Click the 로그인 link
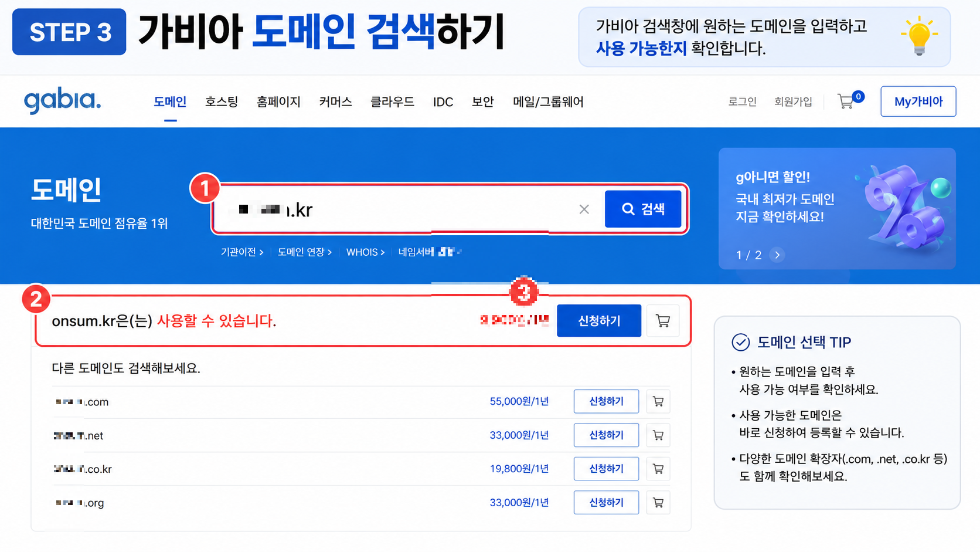Screen dimensions: 980x552 point(742,102)
